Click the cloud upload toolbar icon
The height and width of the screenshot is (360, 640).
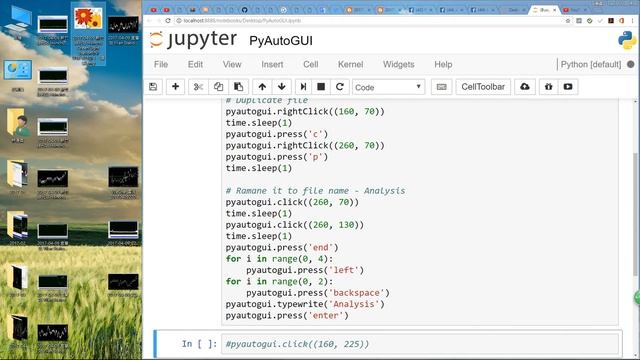pos(525,87)
